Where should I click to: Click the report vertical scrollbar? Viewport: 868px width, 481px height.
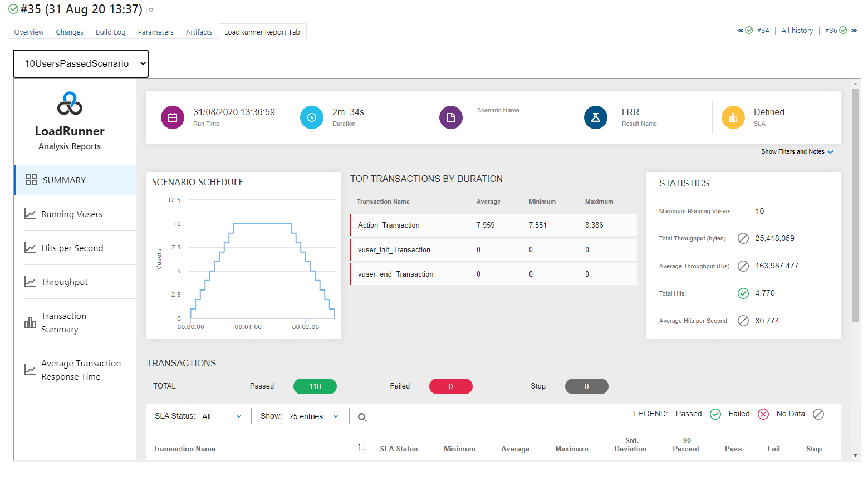pos(856,206)
